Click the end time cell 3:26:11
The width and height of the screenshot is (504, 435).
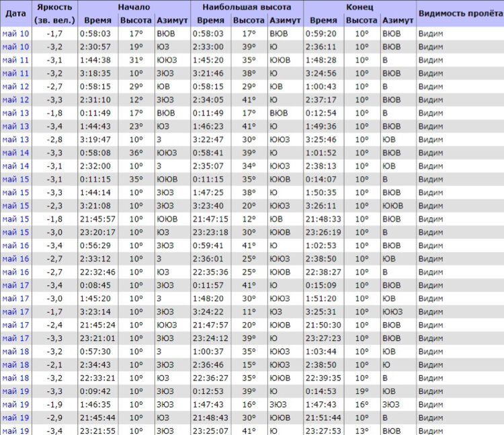pos(323,206)
